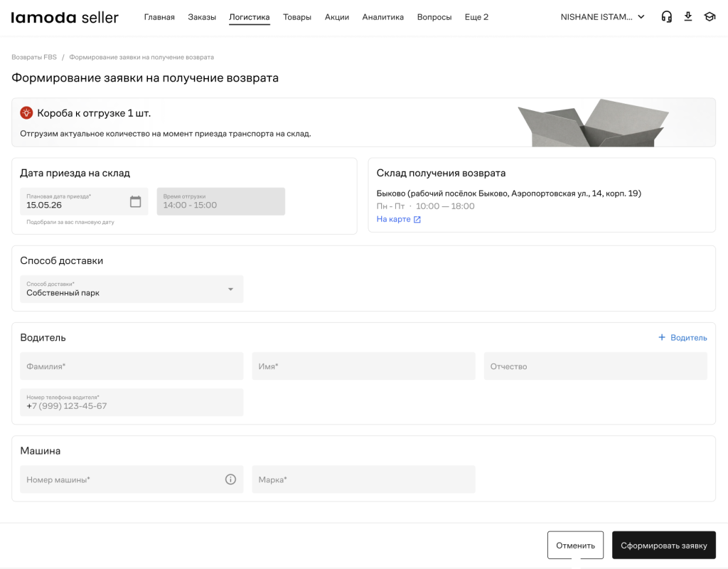Focus the Имя input field
This screenshot has width=728, height=569.
[363, 366]
